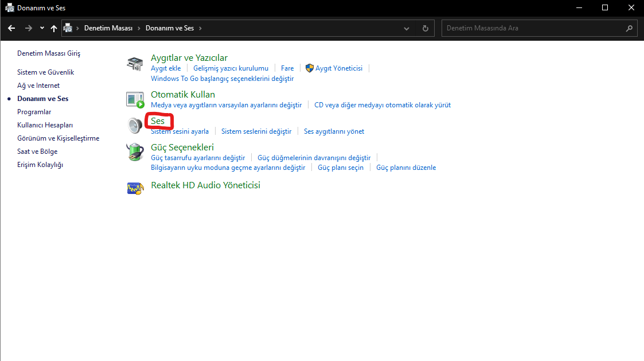The width and height of the screenshot is (644, 361).
Task: Click Medya veya aygıtların varsayılan ayarlarını değiştir
Action: coord(227,105)
